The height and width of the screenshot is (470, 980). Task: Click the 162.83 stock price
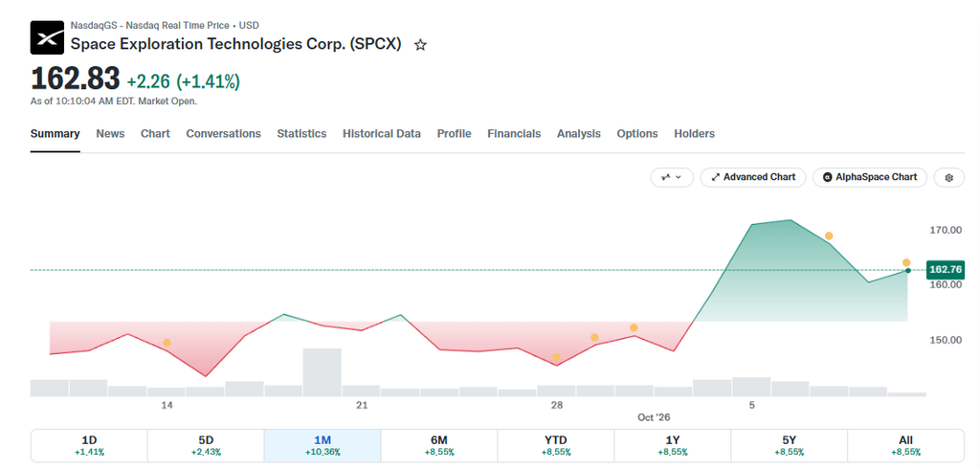(75, 79)
